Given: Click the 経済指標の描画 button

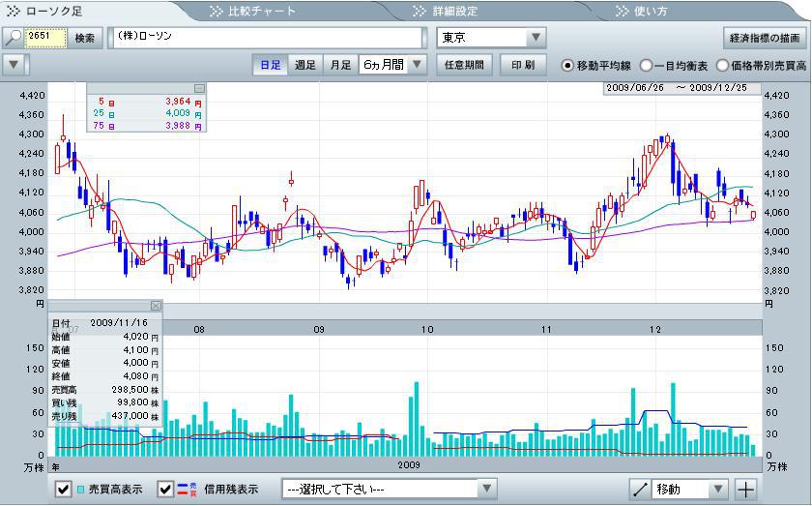Looking at the screenshot, I should (x=765, y=38).
